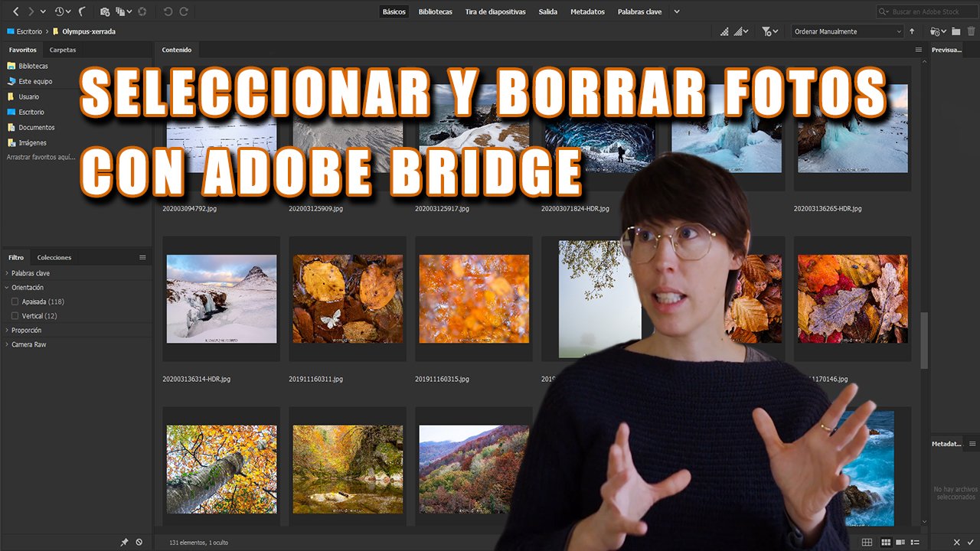
Task: Open the recent files folder icon
Action: click(x=938, y=31)
